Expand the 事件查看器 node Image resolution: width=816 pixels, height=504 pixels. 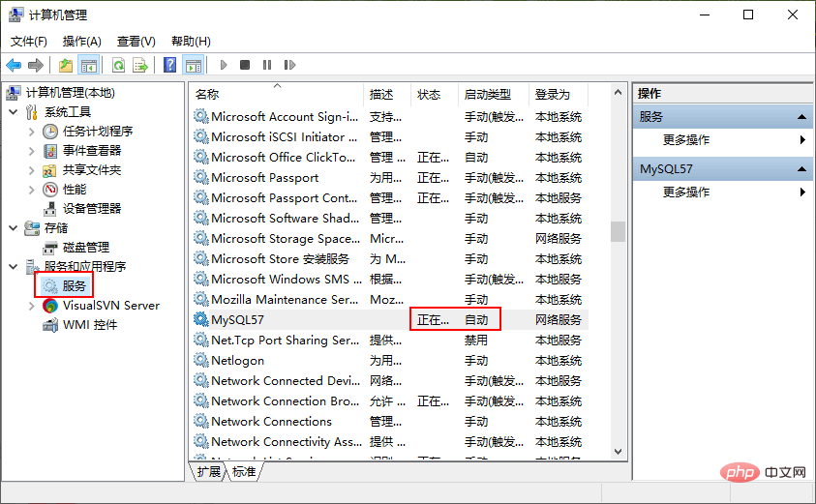[32, 151]
